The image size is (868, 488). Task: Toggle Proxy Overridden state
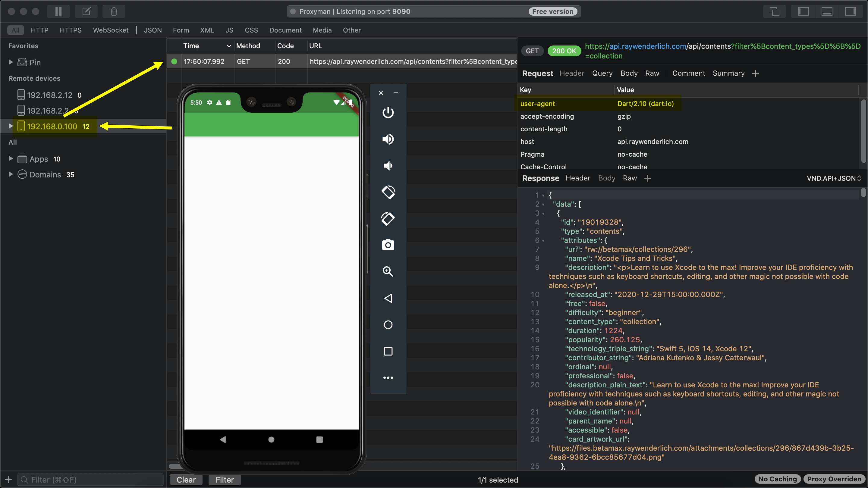[x=834, y=479]
